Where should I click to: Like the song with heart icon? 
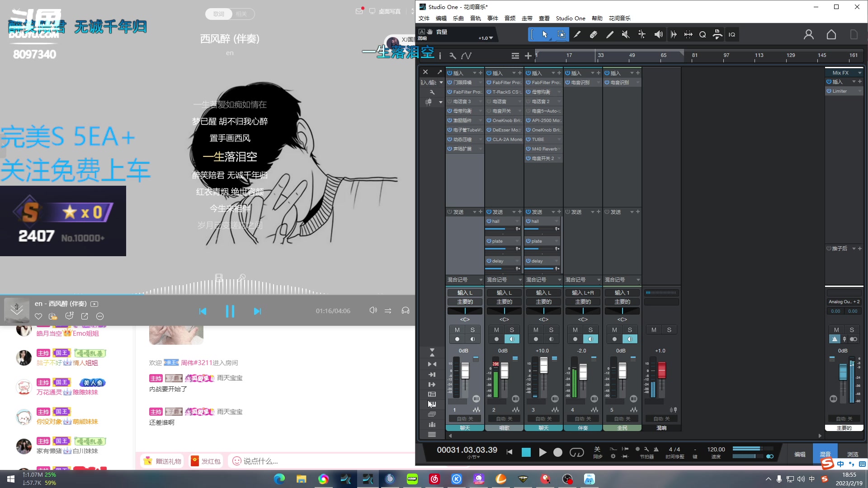click(x=38, y=316)
